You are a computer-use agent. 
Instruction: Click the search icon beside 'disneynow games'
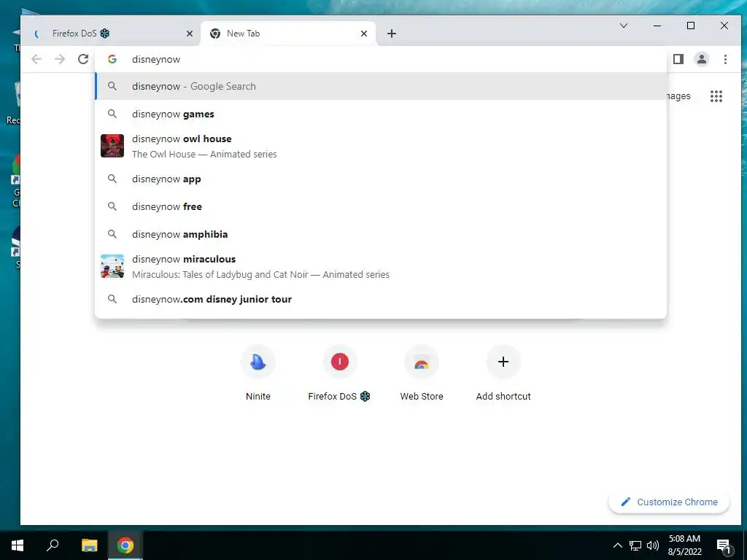coord(112,114)
